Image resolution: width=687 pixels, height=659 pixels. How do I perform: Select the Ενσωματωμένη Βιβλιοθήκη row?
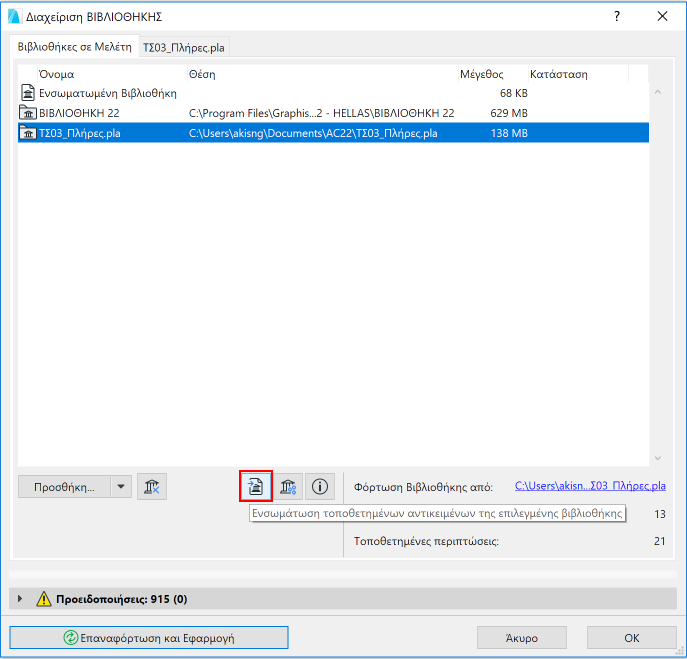(x=333, y=93)
